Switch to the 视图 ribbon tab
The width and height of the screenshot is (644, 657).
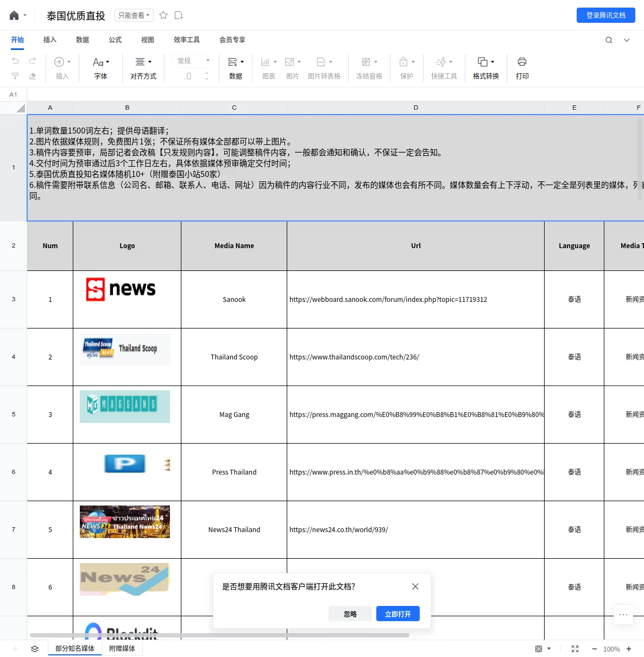[148, 40]
